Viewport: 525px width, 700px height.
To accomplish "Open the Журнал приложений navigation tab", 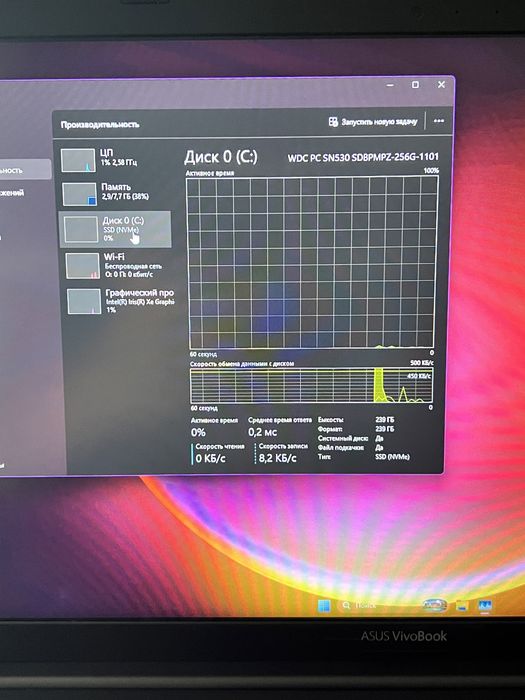I will (x=12, y=193).
